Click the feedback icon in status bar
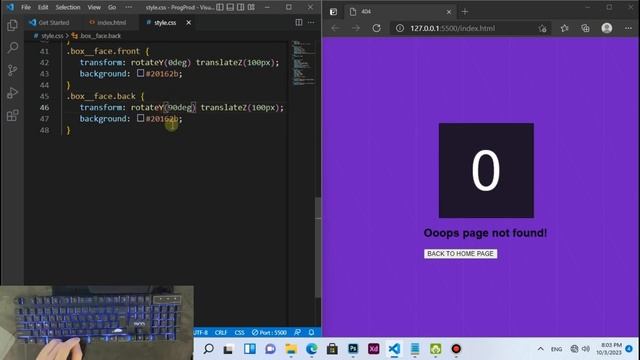Image resolution: width=640 pixels, height=360 pixels. pos(298,332)
